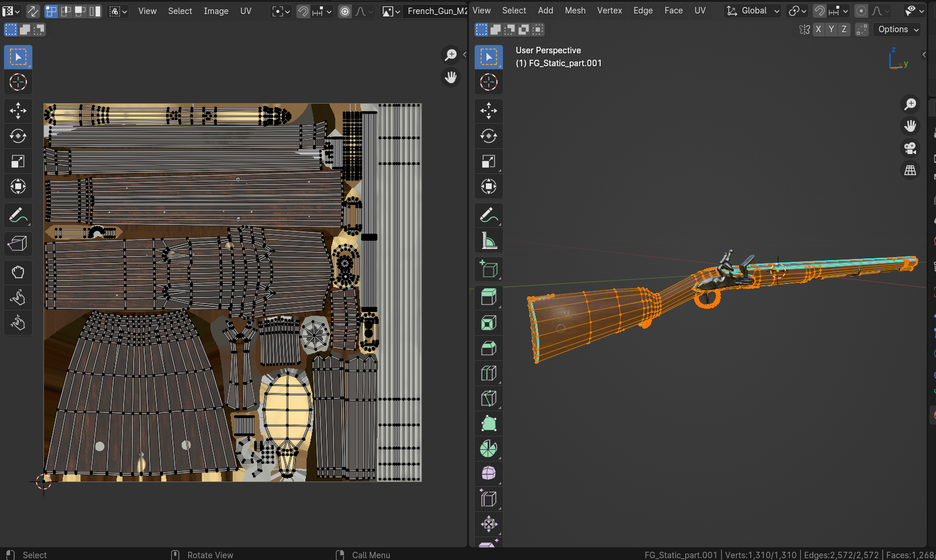Select the Measure tool in 3D viewport

pos(488,241)
